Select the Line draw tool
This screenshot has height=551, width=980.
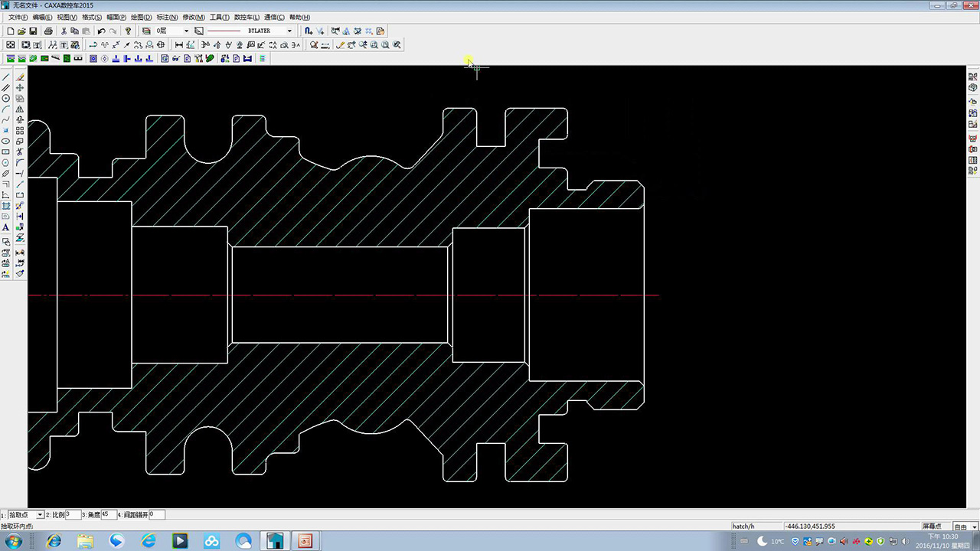click(x=6, y=77)
